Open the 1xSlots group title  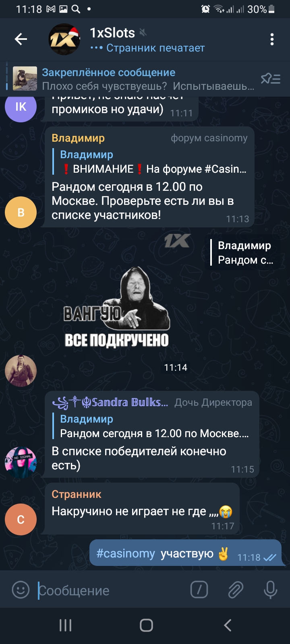point(112,33)
